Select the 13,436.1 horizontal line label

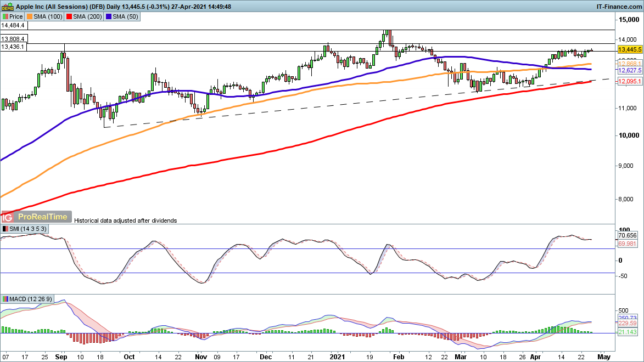tap(14, 47)
